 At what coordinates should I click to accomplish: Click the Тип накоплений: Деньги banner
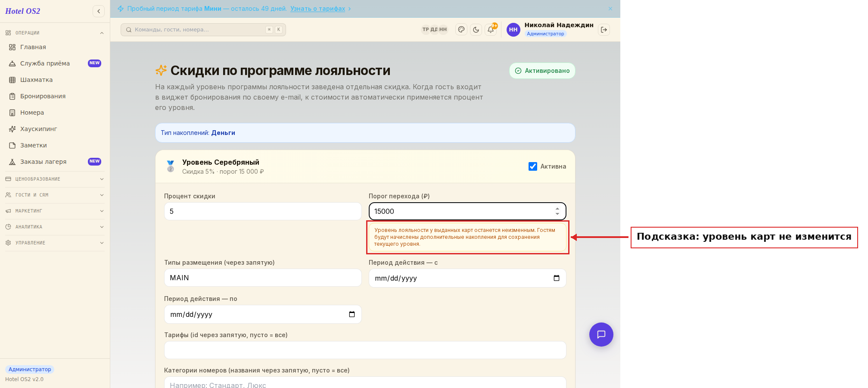(x=365, y=133)
